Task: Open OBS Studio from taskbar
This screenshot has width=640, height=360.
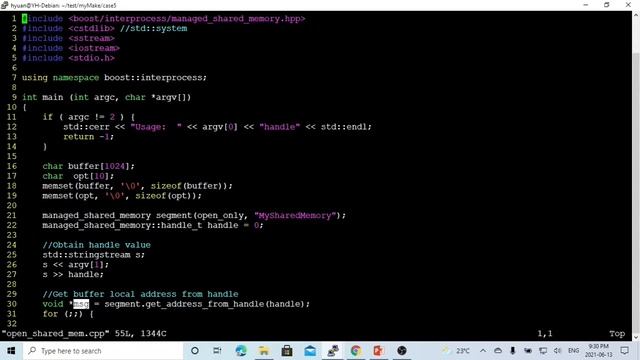Action: click(402, 351)
